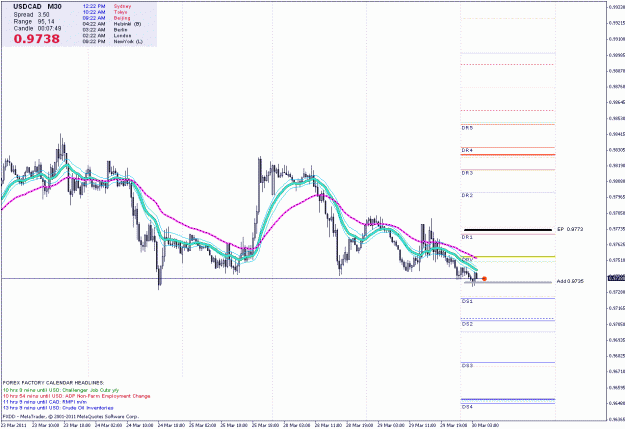
Task: Select the Berlin 03:22 AM clock row
Action: (105, 30)
